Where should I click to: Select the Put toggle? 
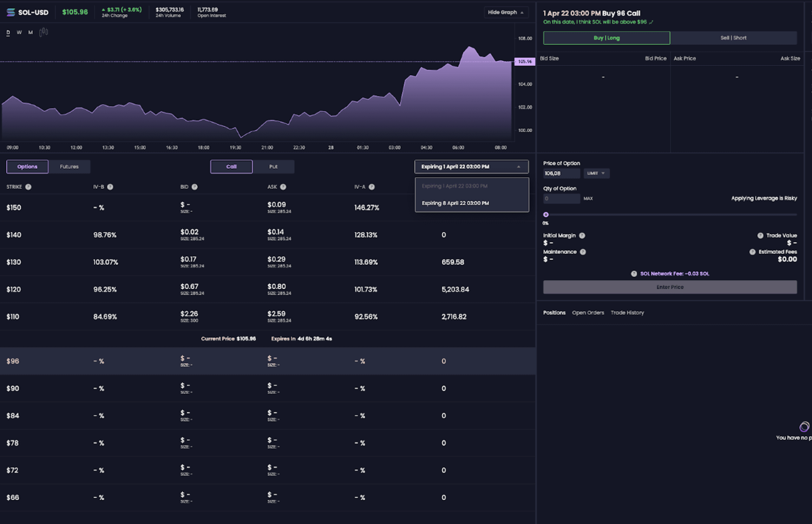[273, 167]
